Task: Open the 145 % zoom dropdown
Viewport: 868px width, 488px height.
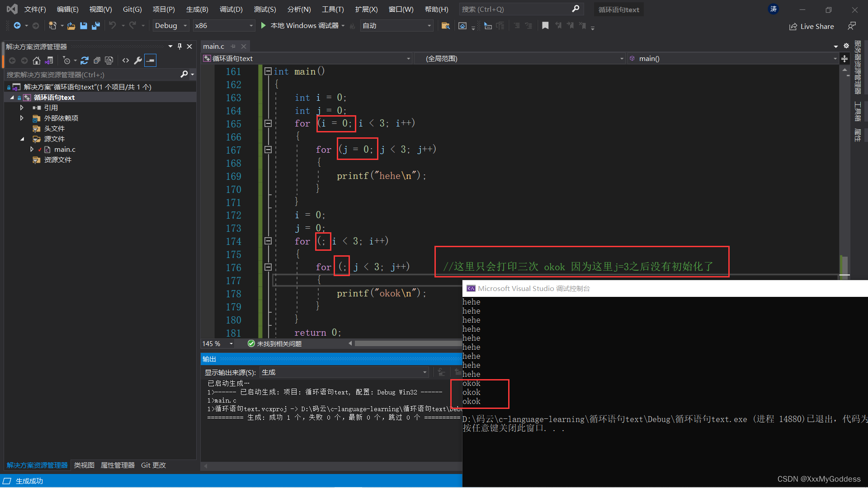Action: 218,344
